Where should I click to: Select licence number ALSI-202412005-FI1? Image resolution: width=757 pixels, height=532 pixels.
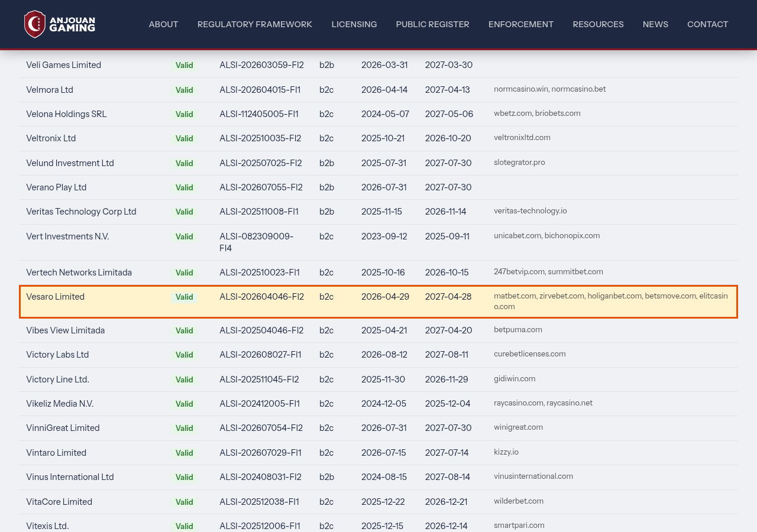pyautogui.click(x=260, y=404)
